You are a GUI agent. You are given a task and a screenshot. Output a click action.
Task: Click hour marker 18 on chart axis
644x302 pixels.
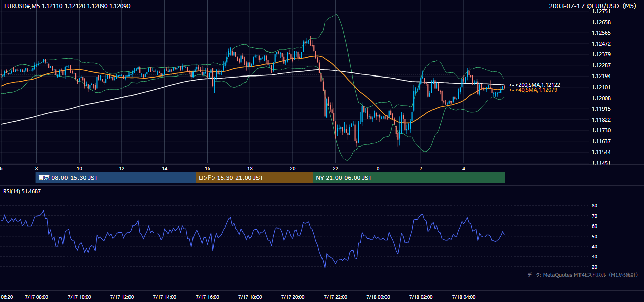(x=250, y=168)
